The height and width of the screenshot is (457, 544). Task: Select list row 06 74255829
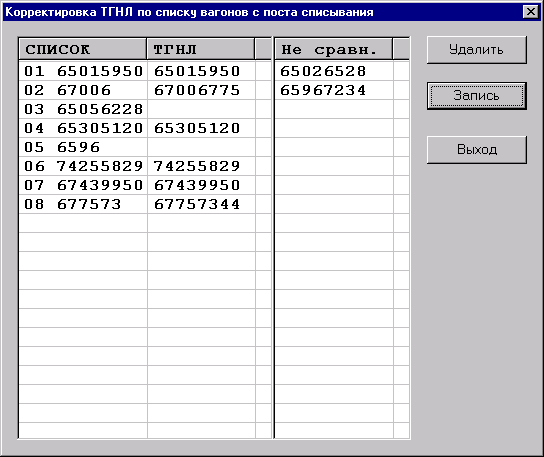tap(83, 166)
